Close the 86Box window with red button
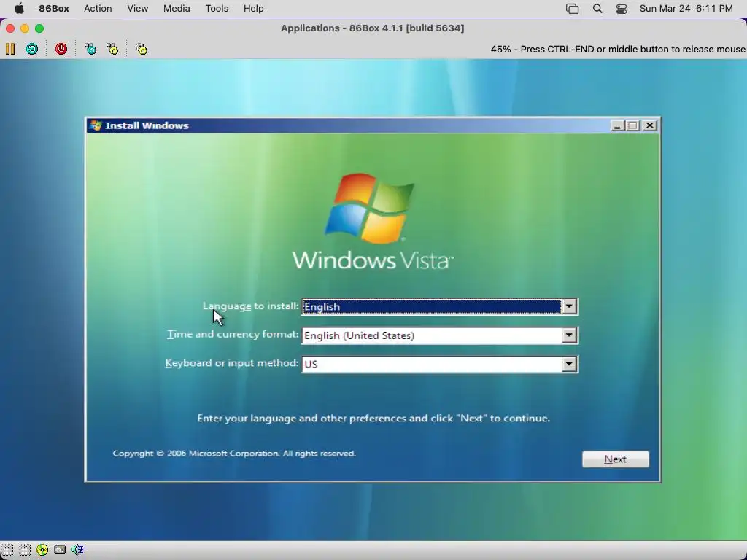The width and height of the screenshot is (747, 560). (x=10, y=28)
